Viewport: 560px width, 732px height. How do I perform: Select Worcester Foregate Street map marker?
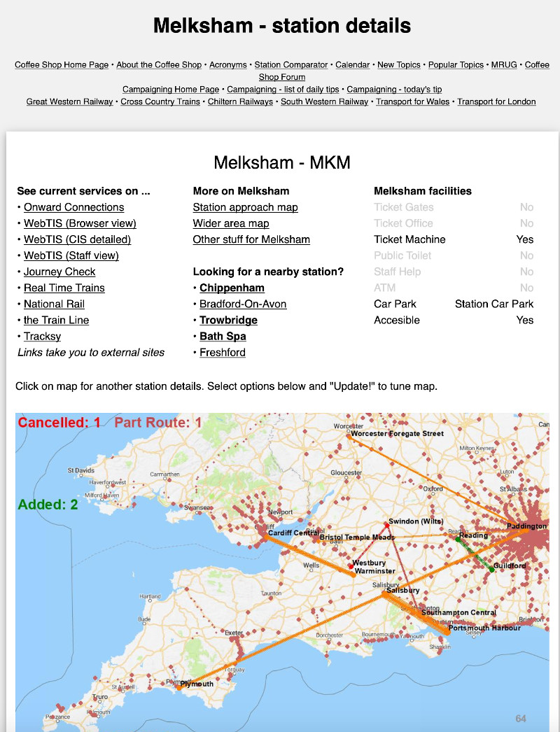click(x=349, y=437)
